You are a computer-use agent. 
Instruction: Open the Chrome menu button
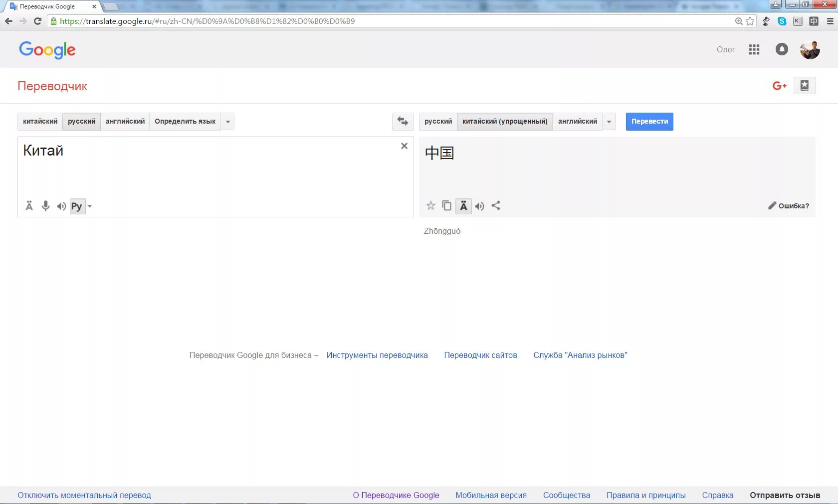[x=830, y=21]
